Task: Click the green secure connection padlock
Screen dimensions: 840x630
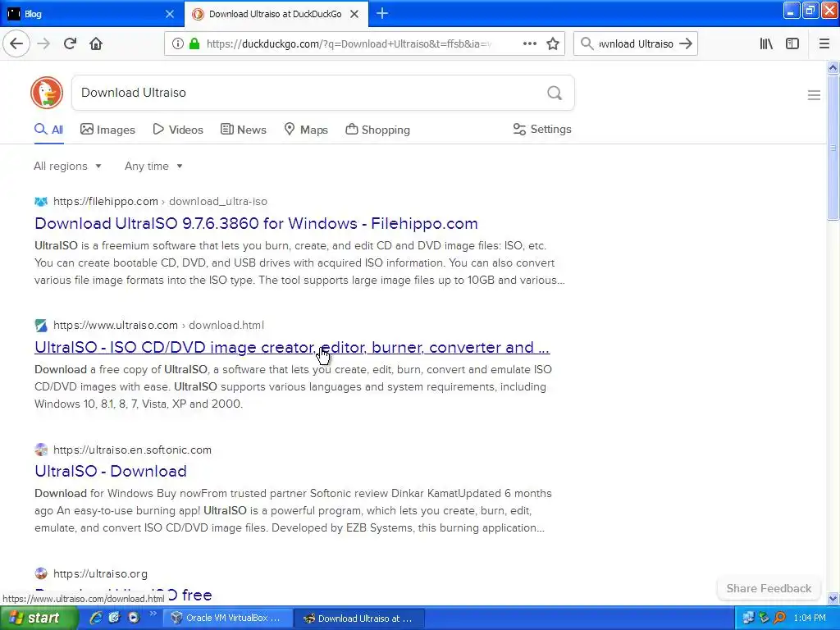Action: [194, 44]
